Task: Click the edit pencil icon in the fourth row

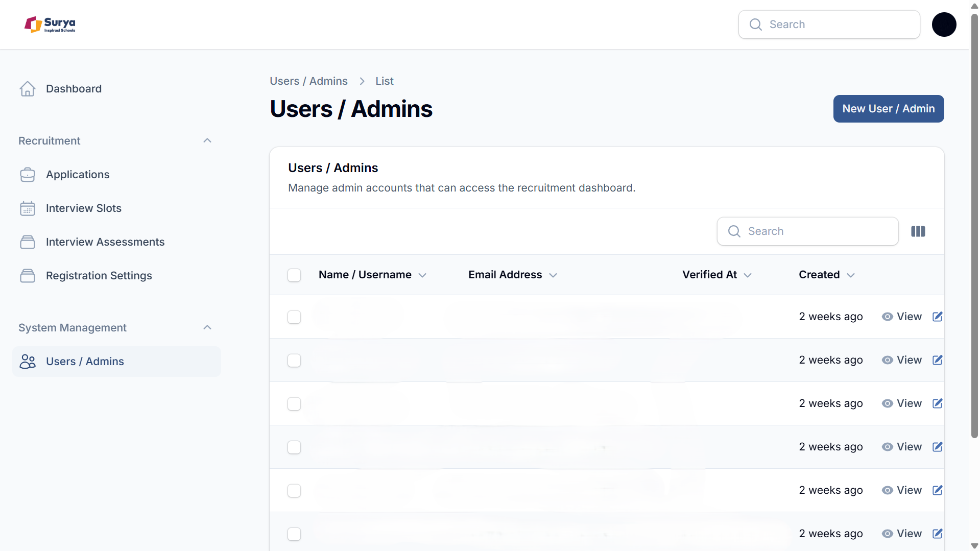Action: (x=938, y=447)
